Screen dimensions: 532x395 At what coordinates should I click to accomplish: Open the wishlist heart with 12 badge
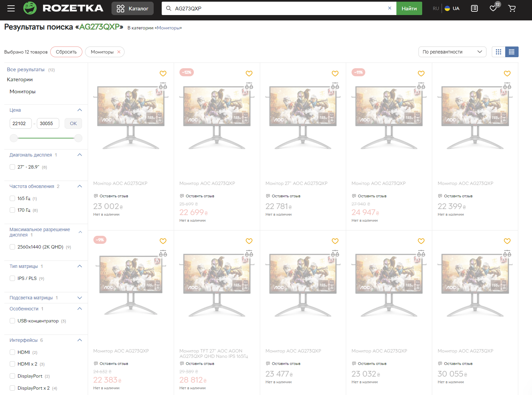[493, 8]
